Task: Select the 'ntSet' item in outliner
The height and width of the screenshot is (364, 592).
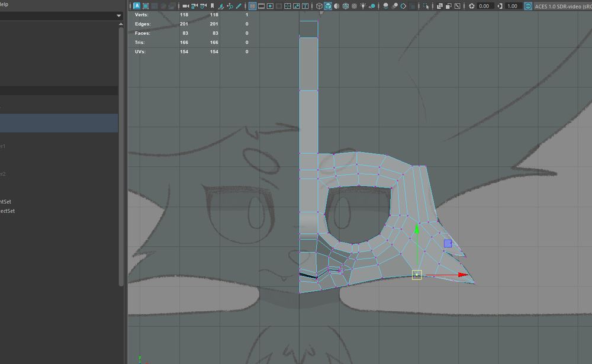Action: 6,202
